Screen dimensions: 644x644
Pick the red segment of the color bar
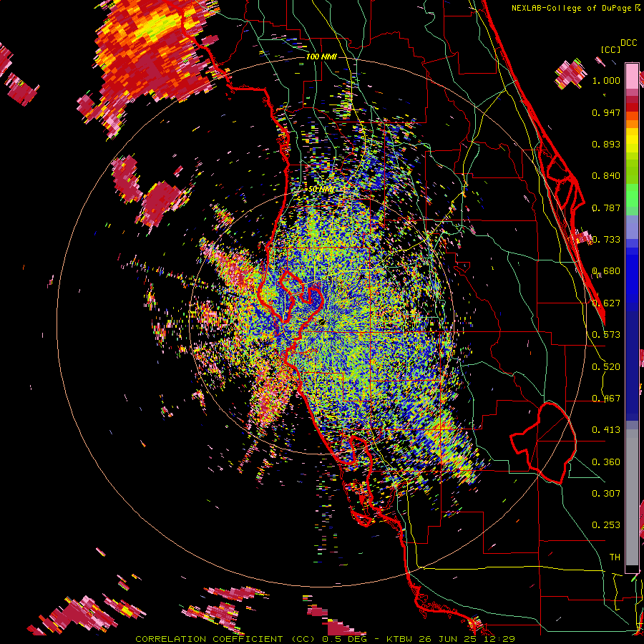click(632, 107)
